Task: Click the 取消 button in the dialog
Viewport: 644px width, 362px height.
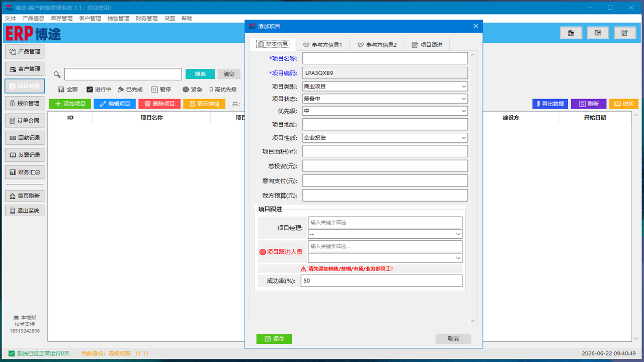Action: coord(453,339)
